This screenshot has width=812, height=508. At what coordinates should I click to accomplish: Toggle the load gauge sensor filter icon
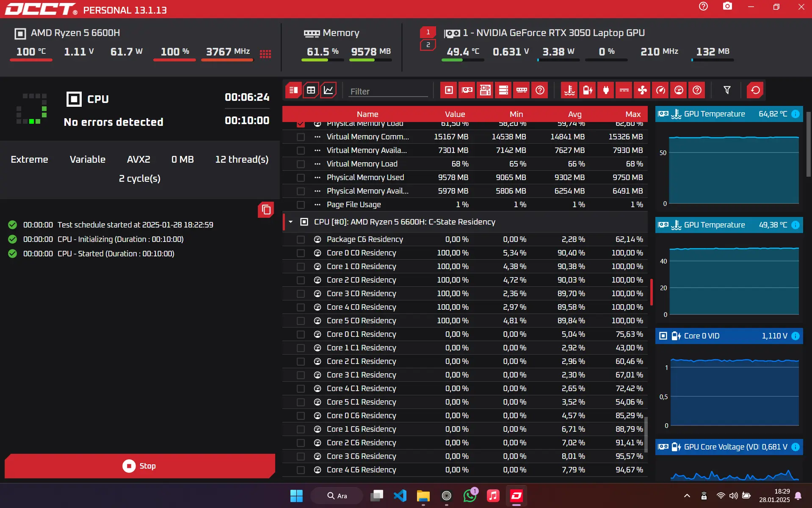point(679,90)
